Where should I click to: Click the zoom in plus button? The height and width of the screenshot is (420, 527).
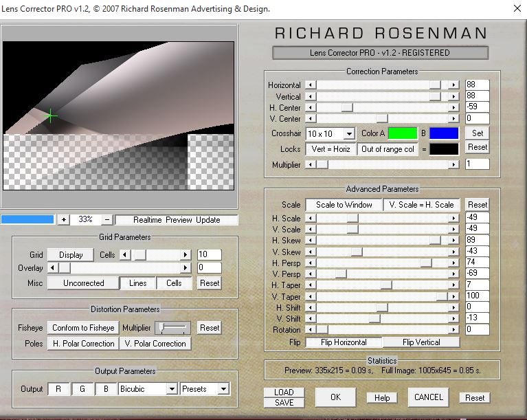63,219
